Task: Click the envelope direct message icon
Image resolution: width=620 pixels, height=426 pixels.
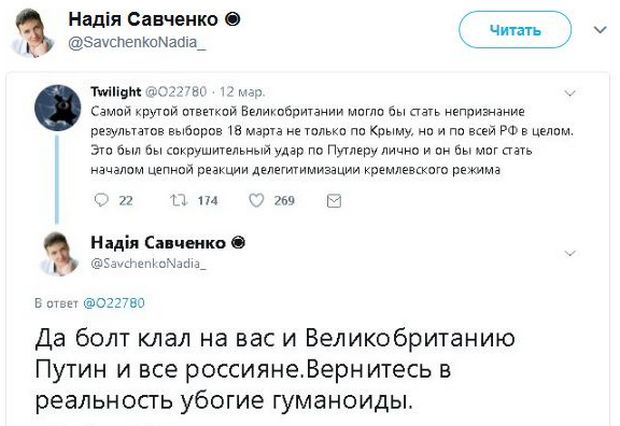Action: coord(334,201)
